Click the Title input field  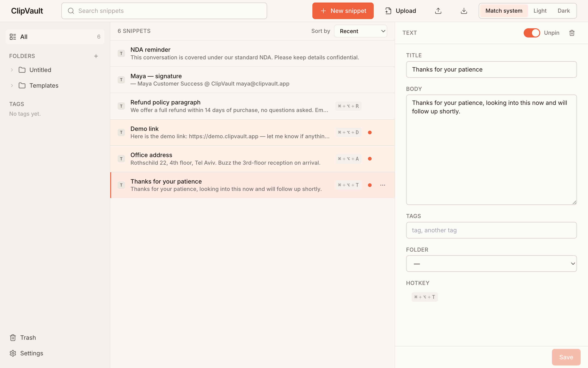click(491, 69)
